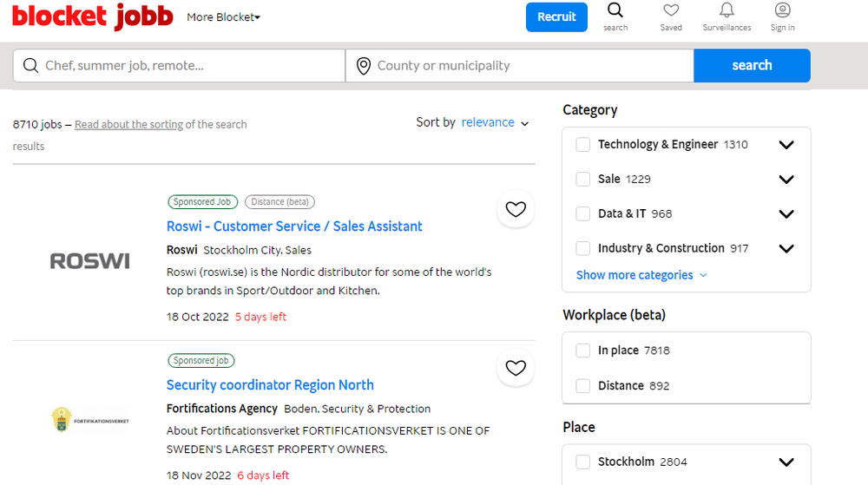This screenshot has width=868, height=485.
Task: Click the Sponsored Job tag on Roswi
Action: point(202,202)
